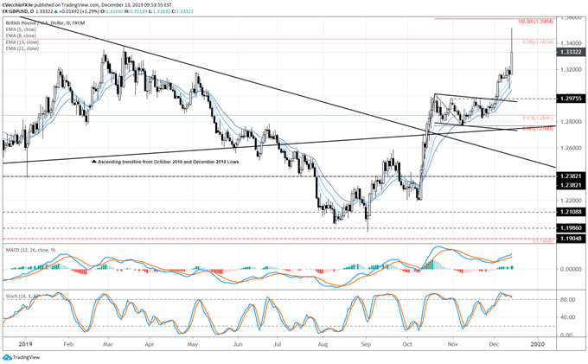Click the 0.382(1.34324) Fibonacci label
The width and height of the screenshot is (588, 364).
point(538,42)
